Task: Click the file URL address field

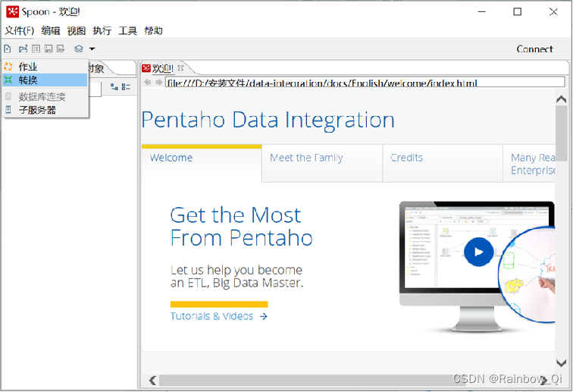Action: [x=365, y=83]
